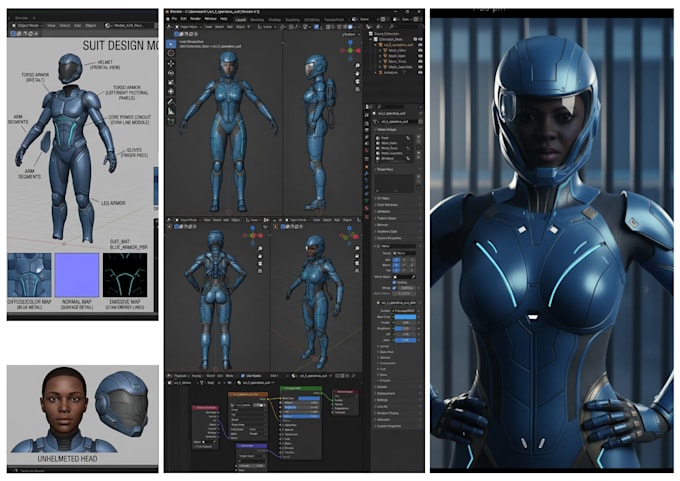
Task: Click Principled BSDF node header
Action: (301, 389)
